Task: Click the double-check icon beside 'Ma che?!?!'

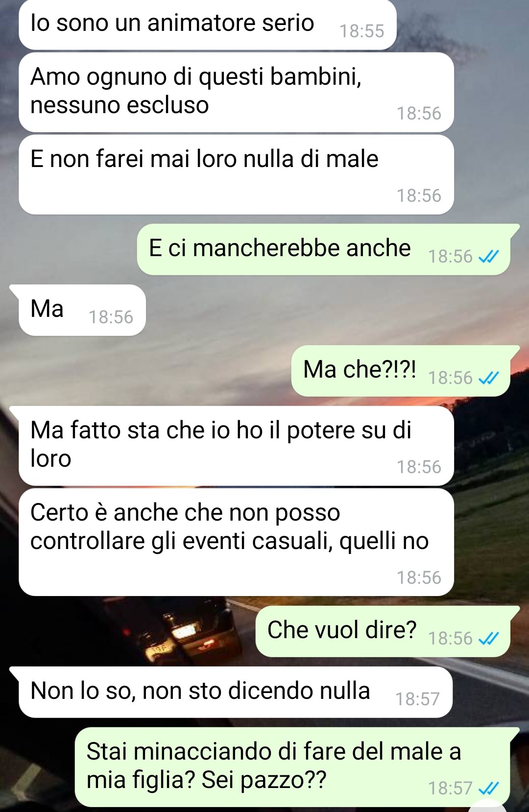Action: tap(488, 378)
